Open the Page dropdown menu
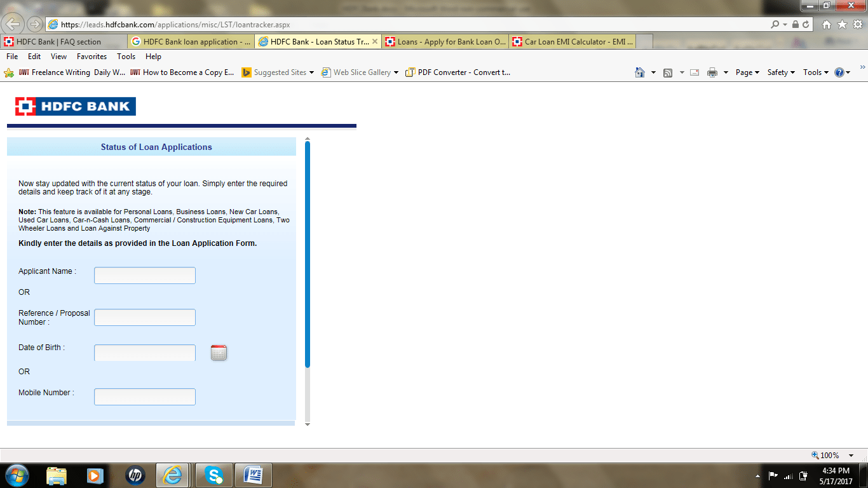This screenshot has width=868, height=488. 748,72
